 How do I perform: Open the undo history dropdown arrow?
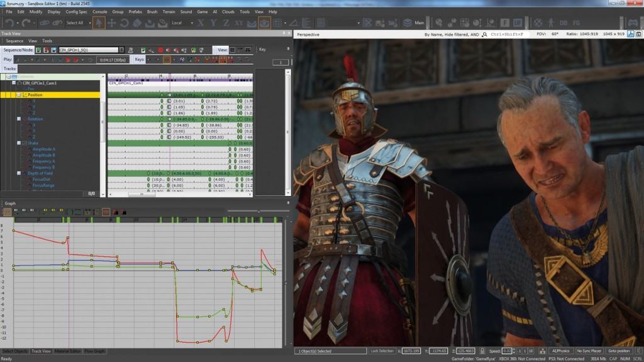pos(18,23)
